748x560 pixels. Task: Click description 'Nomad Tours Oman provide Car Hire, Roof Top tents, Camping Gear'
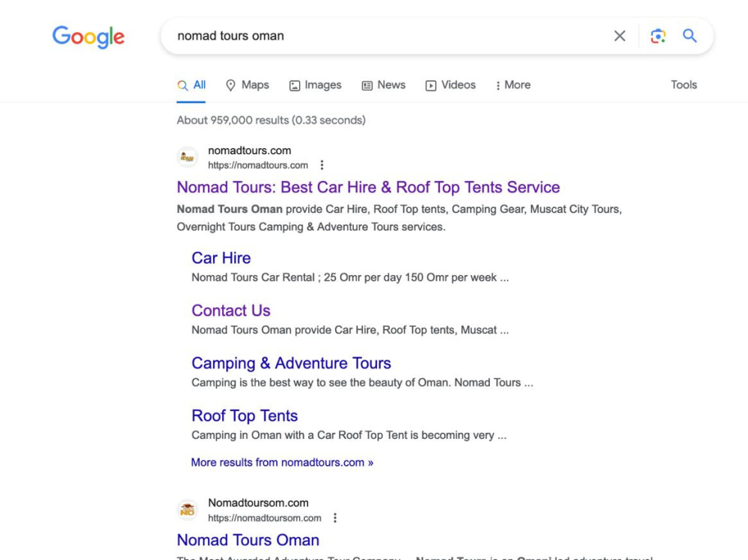[x=351, y=209]
